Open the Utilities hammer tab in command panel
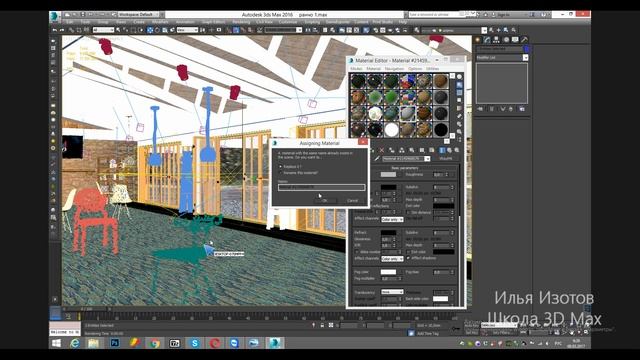The width and height of the screenshot is (640, 360). coord(524,40)
